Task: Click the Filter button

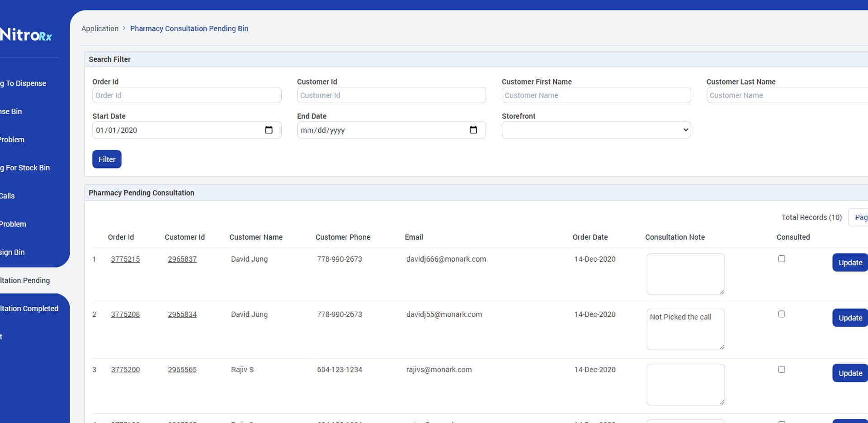Action: tap(107, 159)
